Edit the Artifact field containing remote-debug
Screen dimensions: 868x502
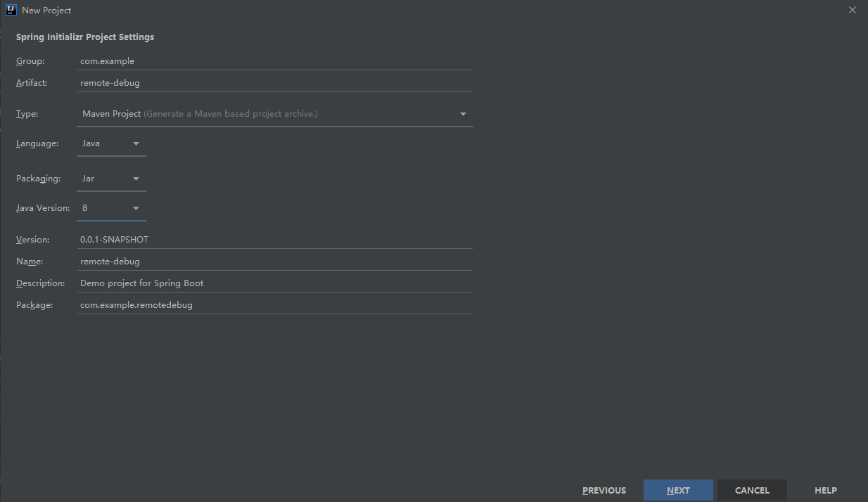(x=275, y=83)
